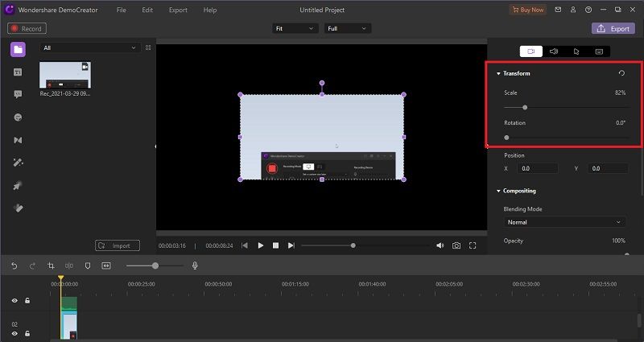
Task: Open the messages envelope icon
Action: (558, 10)
